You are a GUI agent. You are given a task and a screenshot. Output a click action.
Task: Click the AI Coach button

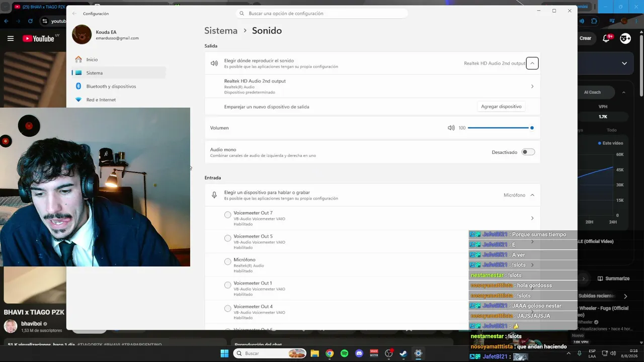tap(592, 93)
